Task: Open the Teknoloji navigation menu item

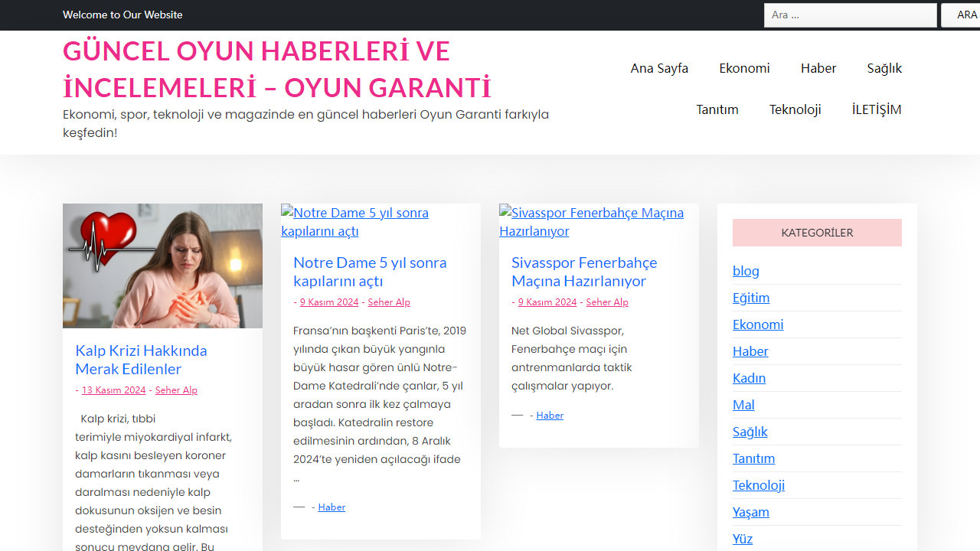Action: (x=795, y=109)
